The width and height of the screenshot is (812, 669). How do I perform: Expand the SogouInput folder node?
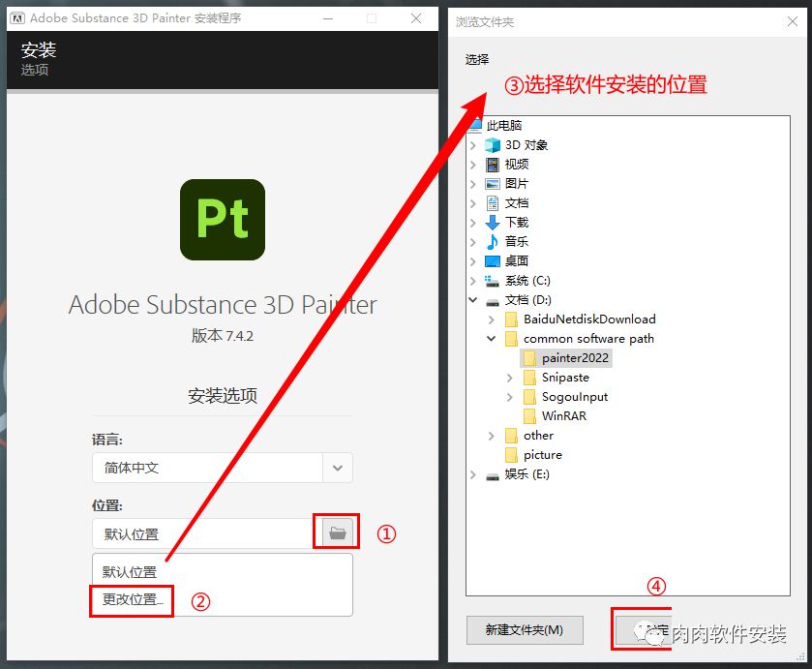coord(510,398)
